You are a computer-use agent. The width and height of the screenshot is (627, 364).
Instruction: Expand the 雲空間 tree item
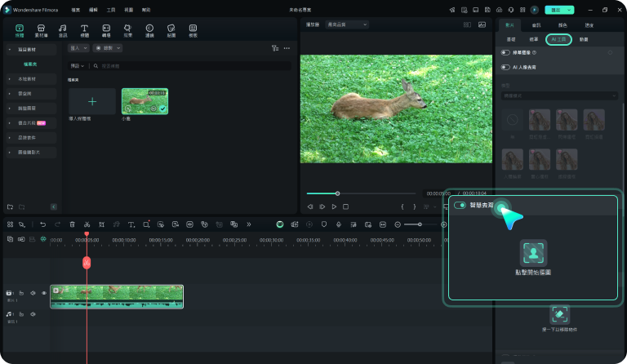click(x=10, y=94)
